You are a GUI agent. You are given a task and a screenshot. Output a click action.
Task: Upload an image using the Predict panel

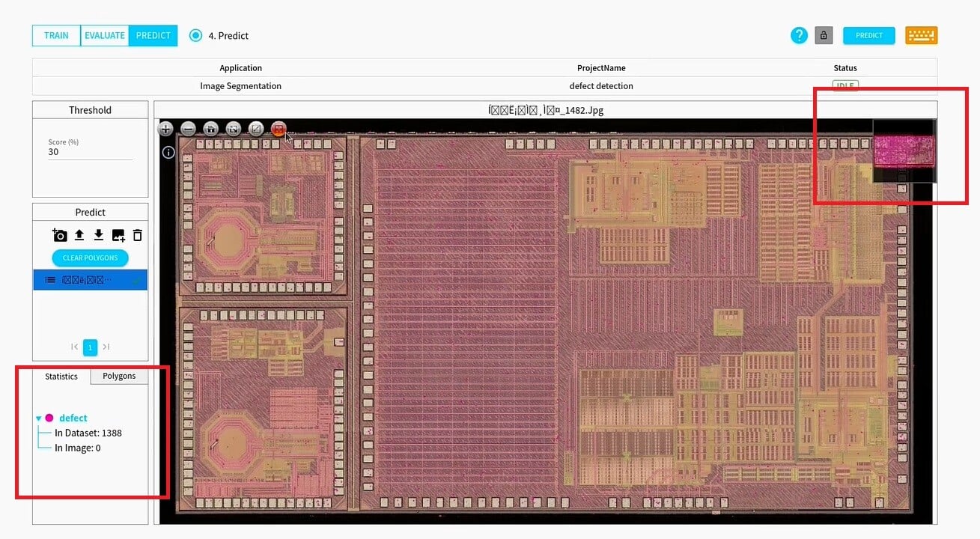click(79, 234)
